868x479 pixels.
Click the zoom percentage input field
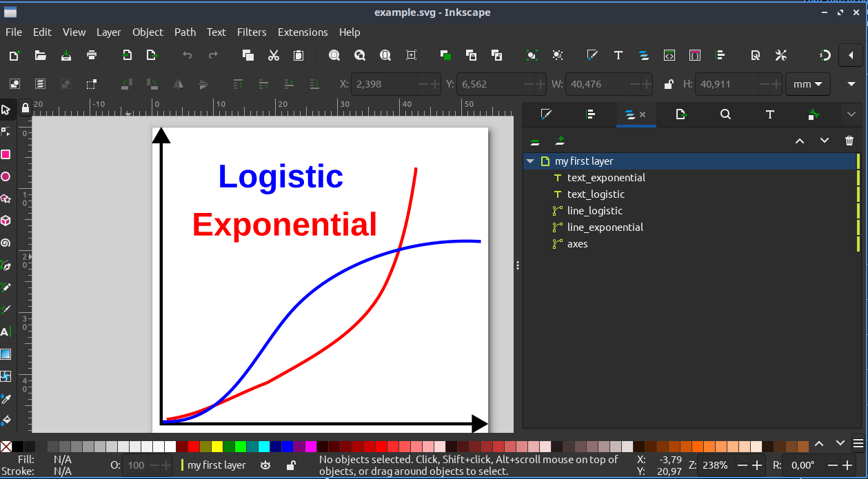pyautogui.click(x=716, y=465)
